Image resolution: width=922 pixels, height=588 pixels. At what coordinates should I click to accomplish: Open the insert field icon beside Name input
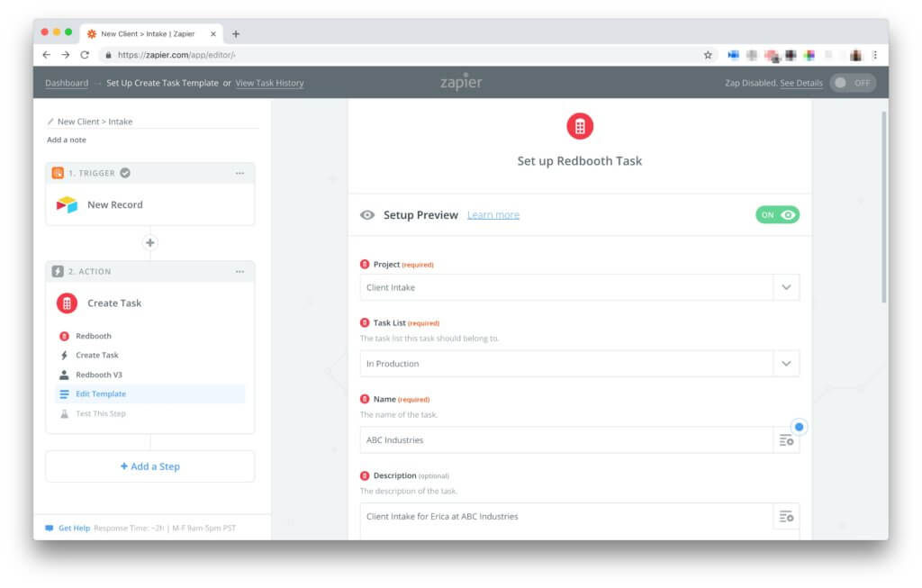785,439
